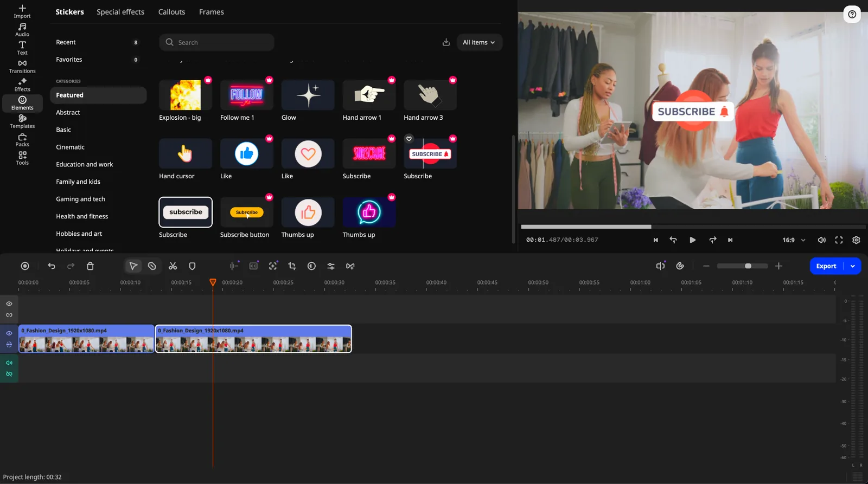
Task: Click the undo arrow in timeline toolbar
Action: pyautogui.click(x=52, y=266)
